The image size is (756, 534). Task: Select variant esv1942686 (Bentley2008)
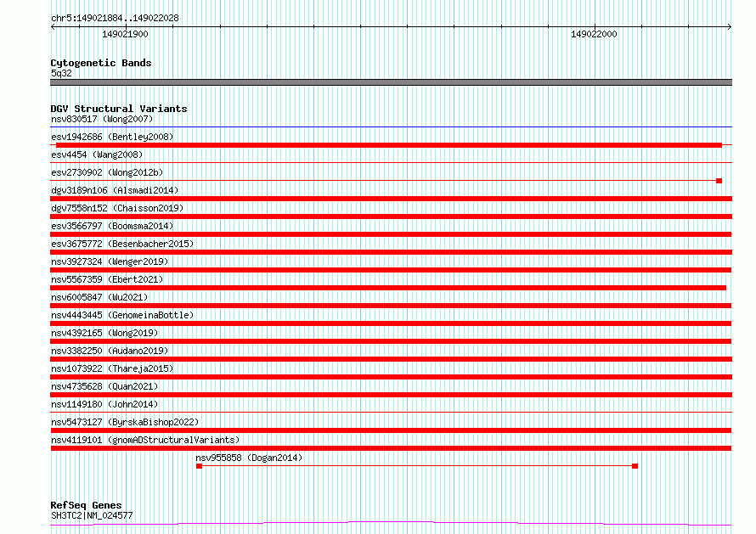[112, 137]
